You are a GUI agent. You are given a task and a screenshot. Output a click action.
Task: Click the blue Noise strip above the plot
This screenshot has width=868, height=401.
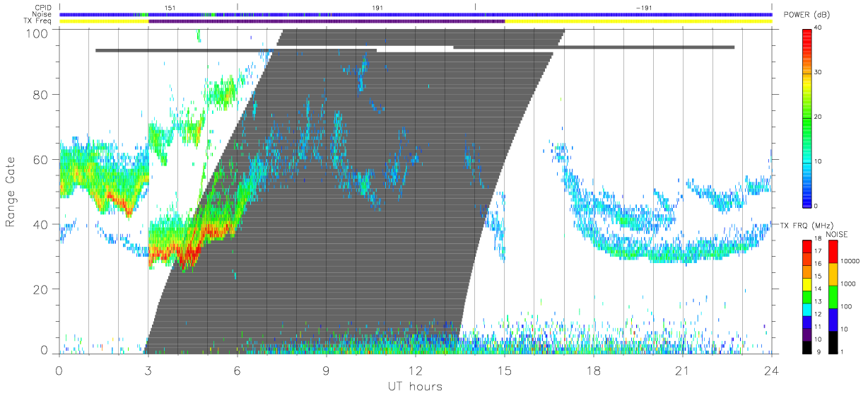tap(416, 14)
